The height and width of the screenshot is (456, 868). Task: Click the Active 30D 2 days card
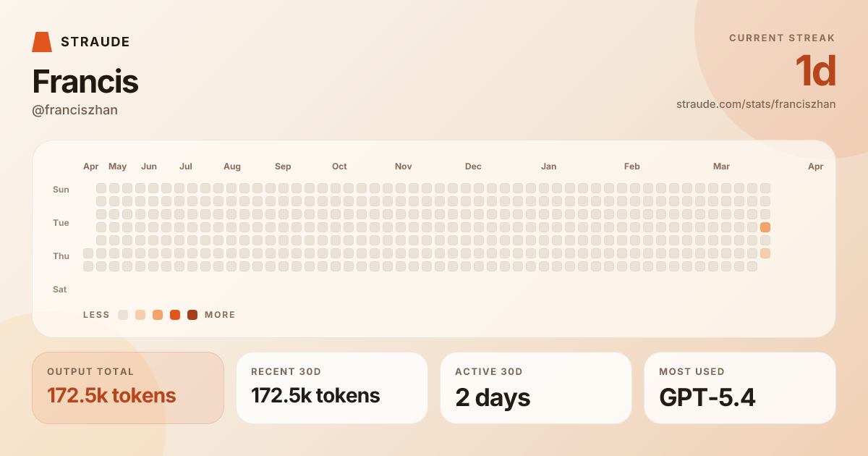[x=536, y=388]
